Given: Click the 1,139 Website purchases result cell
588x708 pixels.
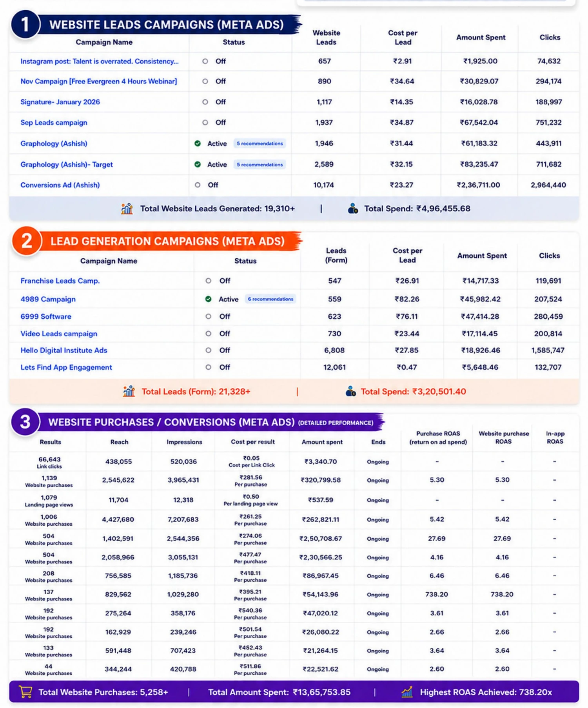Looking at the screenshot, I should (49, 481).
